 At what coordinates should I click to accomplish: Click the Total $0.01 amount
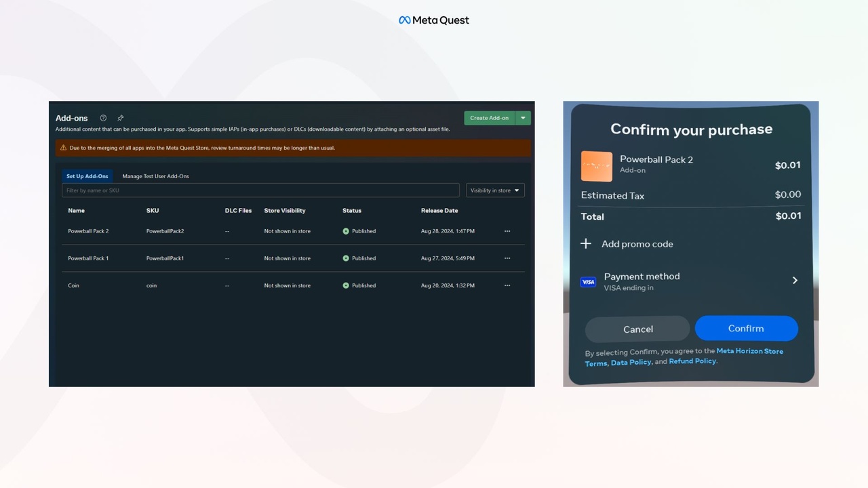tap(788, 216)
